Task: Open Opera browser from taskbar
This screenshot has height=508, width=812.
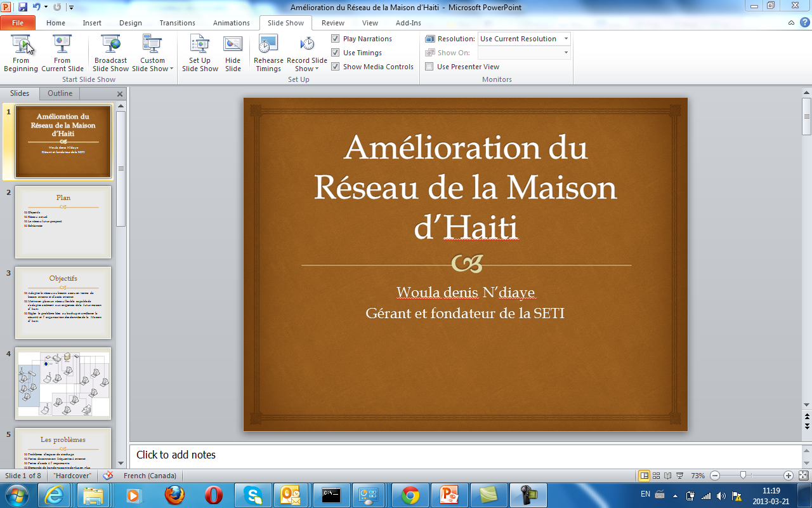Action: click(214, 495)
